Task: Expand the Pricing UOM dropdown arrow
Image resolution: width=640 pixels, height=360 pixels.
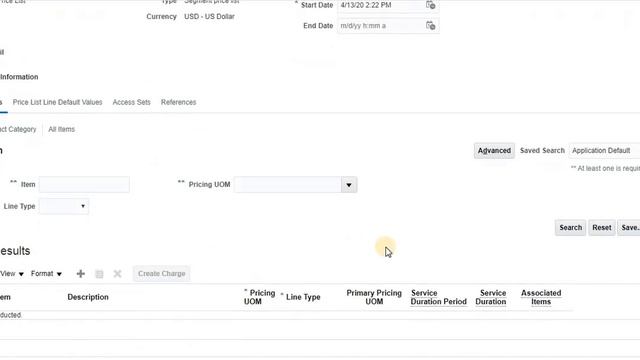Action: tap(349, 185)
